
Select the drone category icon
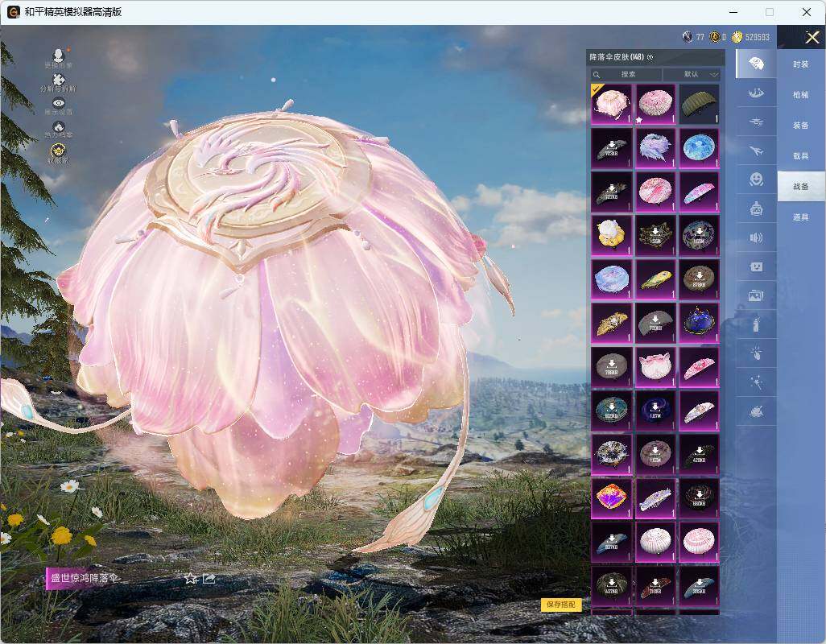coord(756,122)
